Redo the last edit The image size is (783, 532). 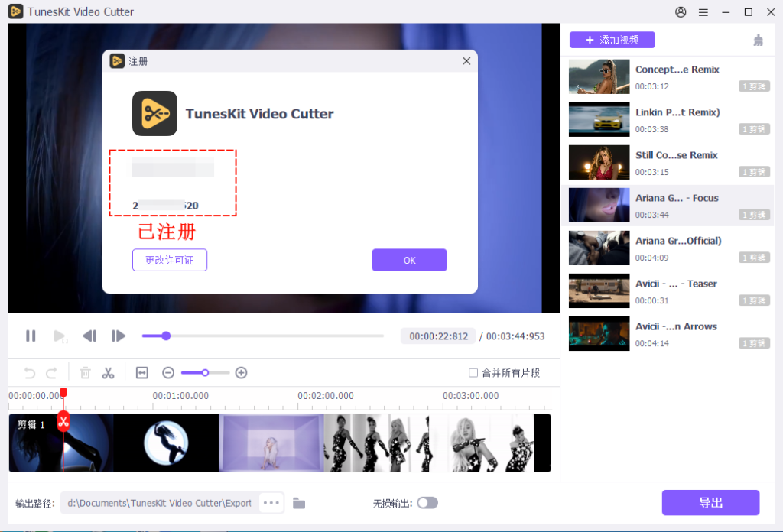click(x=51, y=373)
